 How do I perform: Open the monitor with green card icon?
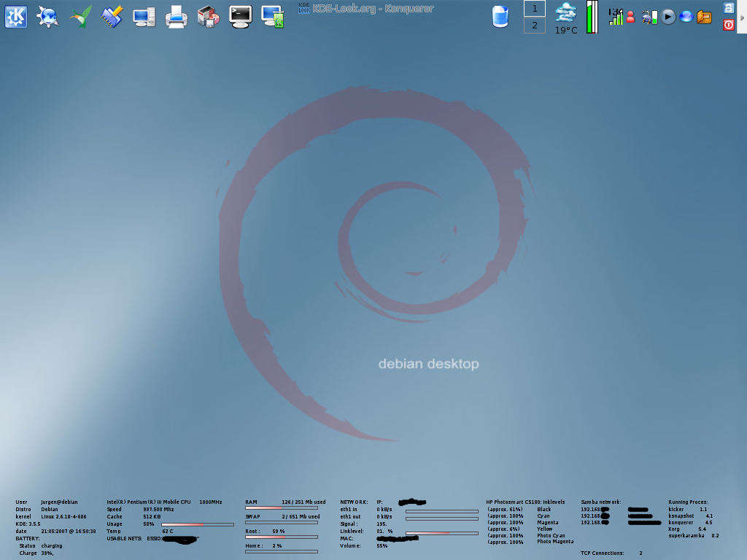click(x=273, y=17)
